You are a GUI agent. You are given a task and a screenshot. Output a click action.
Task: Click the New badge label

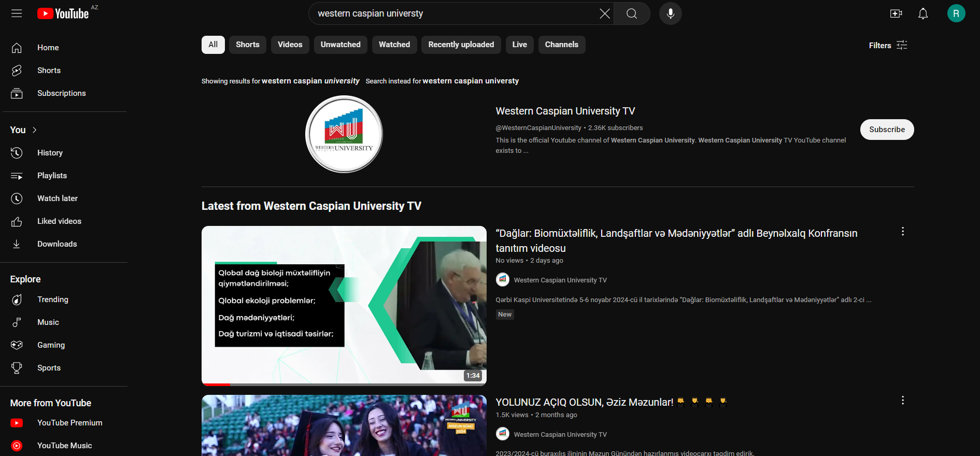click(x=505, y=315)
